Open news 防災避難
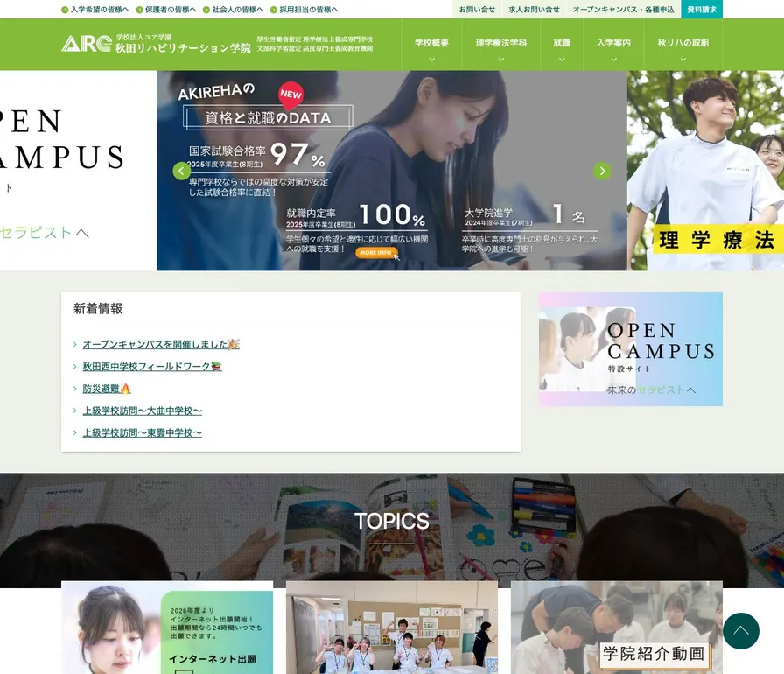This screenshot has width=784, height=674. 107,389
